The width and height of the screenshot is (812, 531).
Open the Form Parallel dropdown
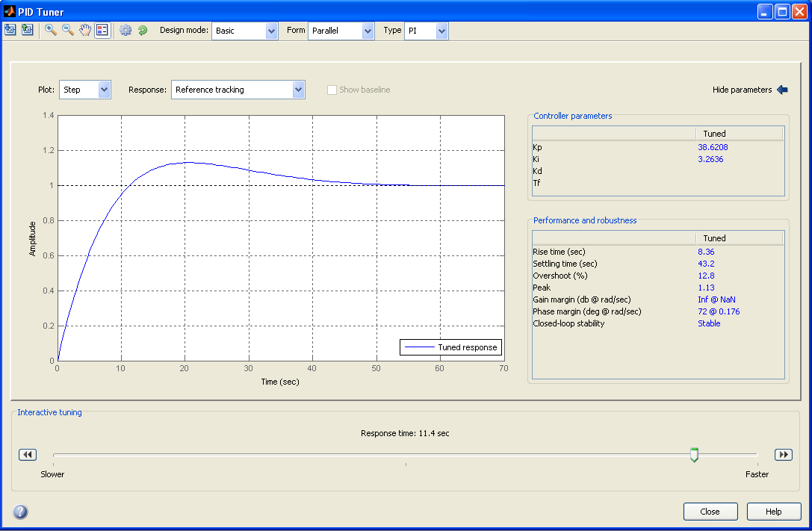pos(341,31)
